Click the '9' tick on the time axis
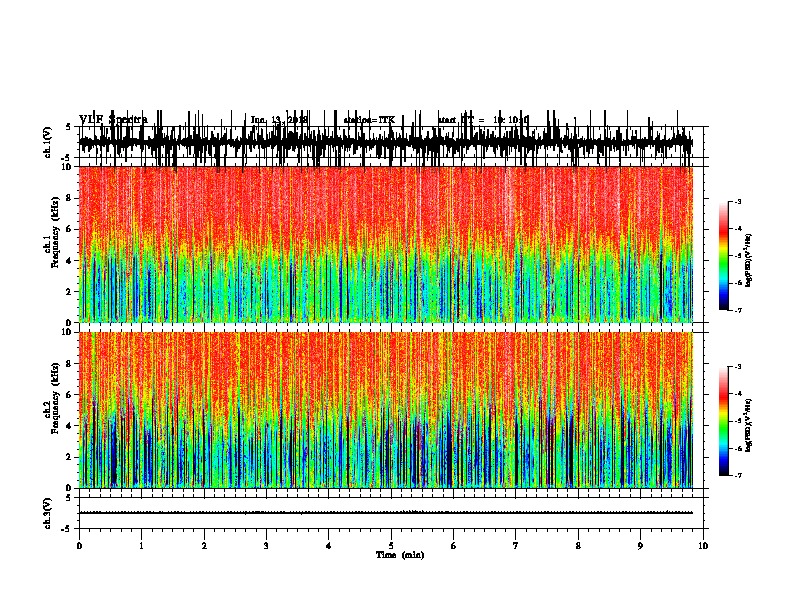The height and width of the screenshot is (612, 792). [x=640, y=546]
